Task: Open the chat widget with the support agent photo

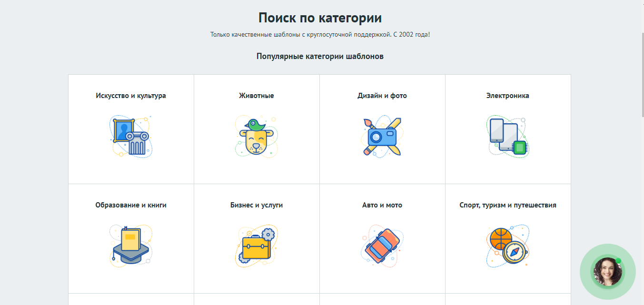Action: (607, 272)
